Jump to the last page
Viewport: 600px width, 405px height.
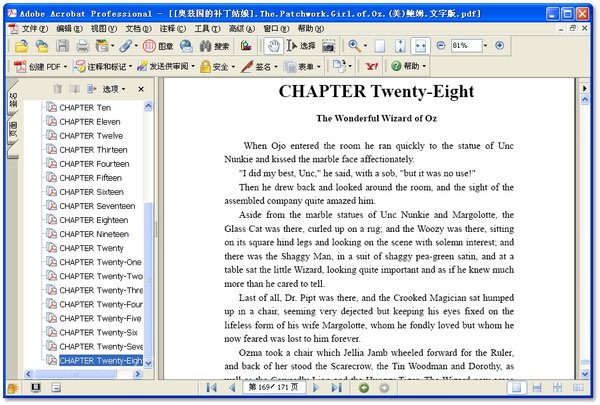point(336,388)
